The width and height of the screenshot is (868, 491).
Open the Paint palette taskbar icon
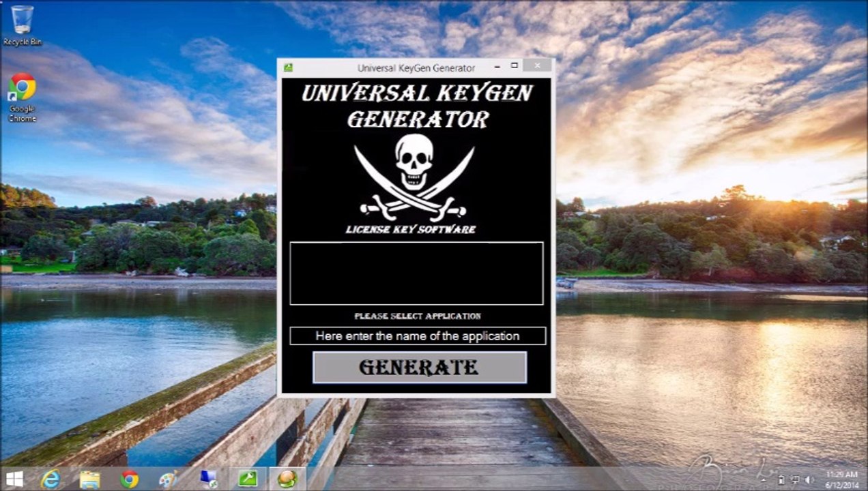click(168, 479)
